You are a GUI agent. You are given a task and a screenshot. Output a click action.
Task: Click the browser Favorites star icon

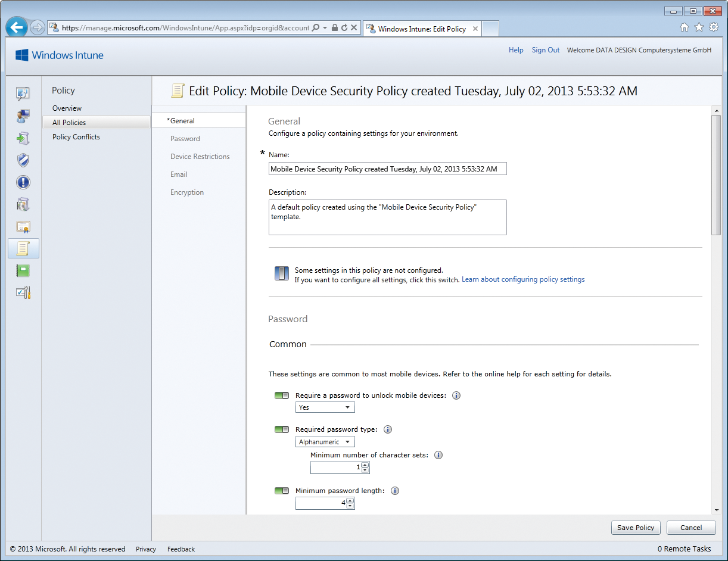pyautogui.click(x=699, y=27)
